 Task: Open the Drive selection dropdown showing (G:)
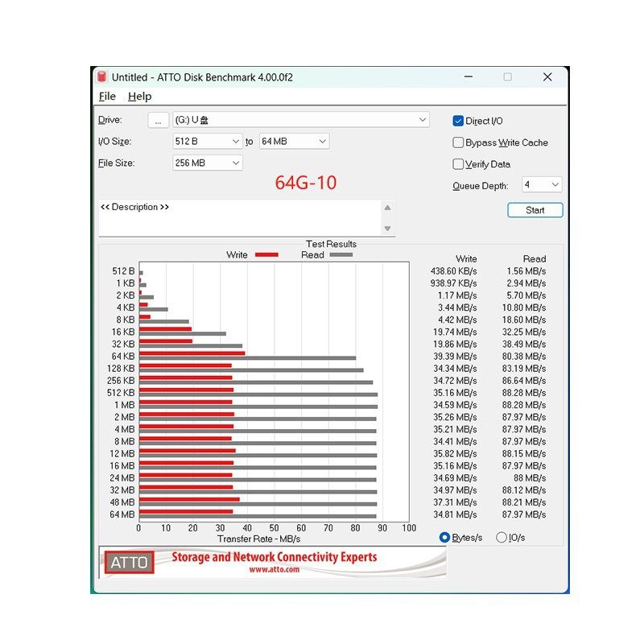coord(300,120)
